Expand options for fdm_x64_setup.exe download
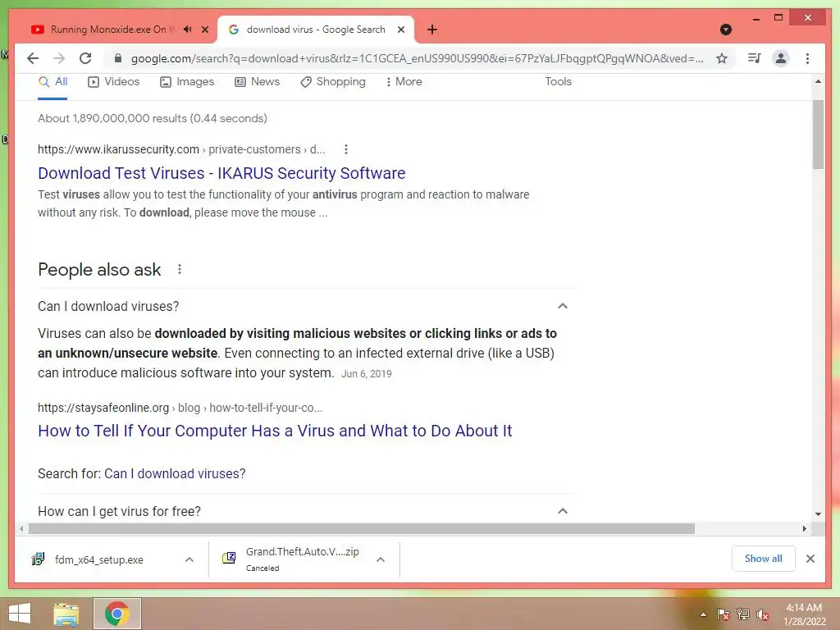 coord(189,559)
